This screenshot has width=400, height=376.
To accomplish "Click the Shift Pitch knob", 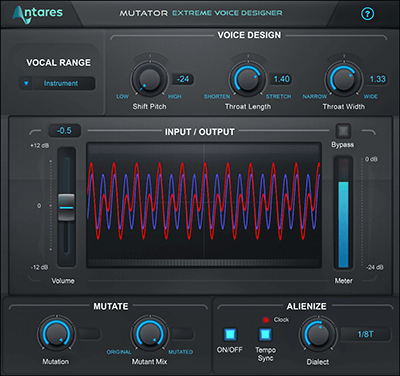I will pos(150,79).
